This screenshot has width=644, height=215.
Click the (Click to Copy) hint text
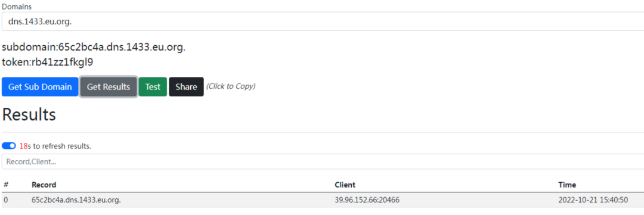pyautogui.click(x=231, y=86)
